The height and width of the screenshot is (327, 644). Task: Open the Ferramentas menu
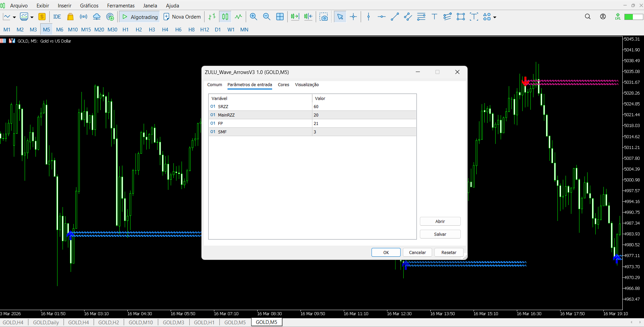121,5
